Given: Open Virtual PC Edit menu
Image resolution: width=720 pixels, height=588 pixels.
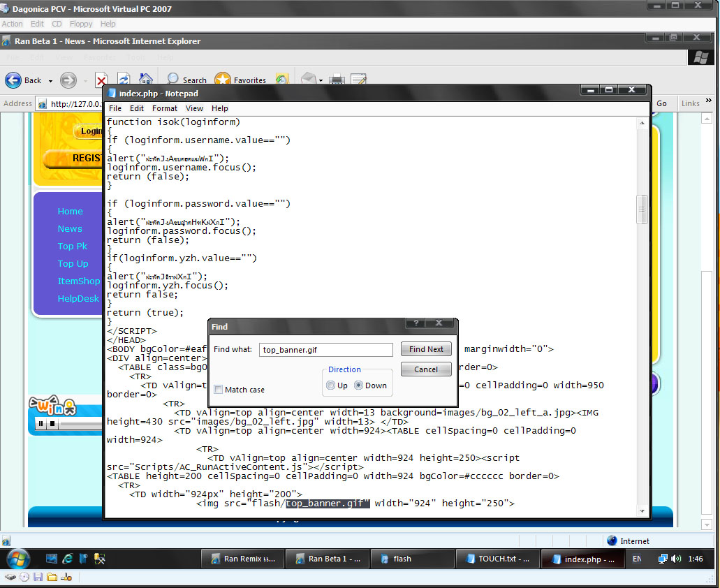Looking at the screenshot, I should click(37, 24).
